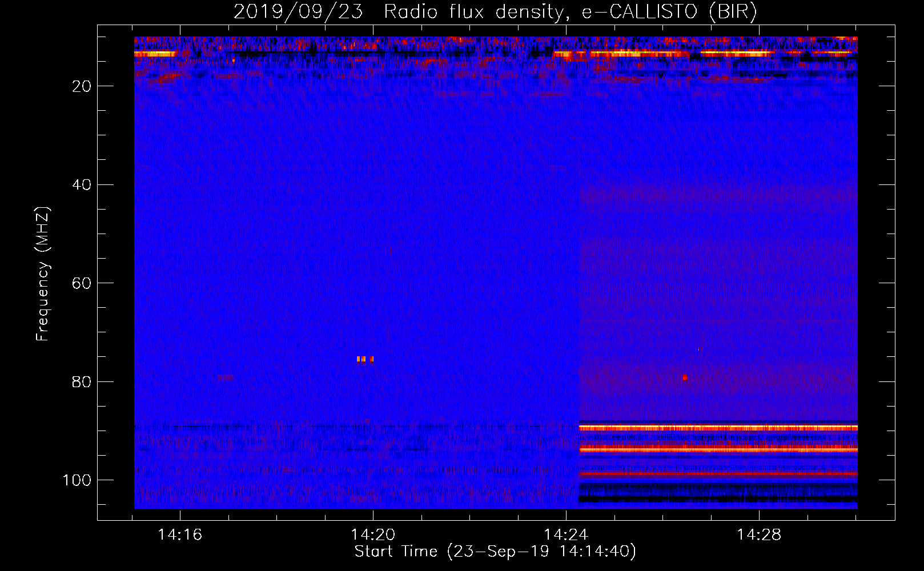
Task: Click the red horizontal band near 99 MHz
Action: point(718,473)
